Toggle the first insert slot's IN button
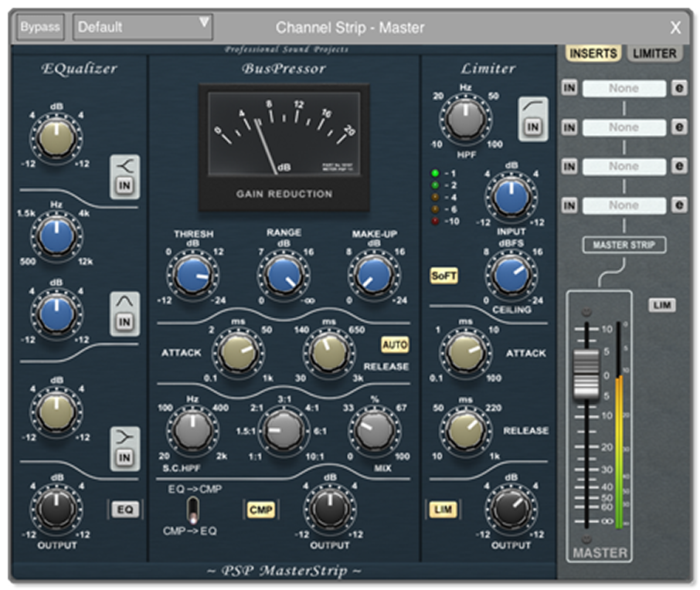The height and width of the screenshot is (590, 700). tap(569, 88)
